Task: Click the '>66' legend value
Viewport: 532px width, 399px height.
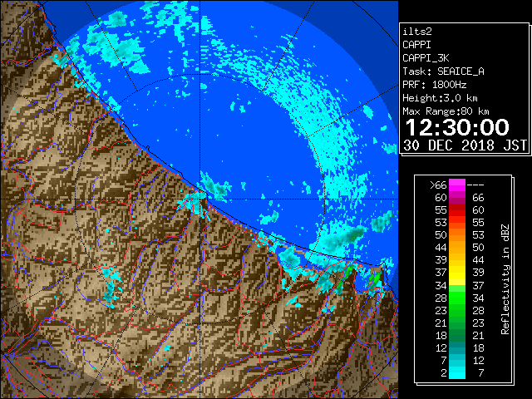Action: (x=438, y=185)
